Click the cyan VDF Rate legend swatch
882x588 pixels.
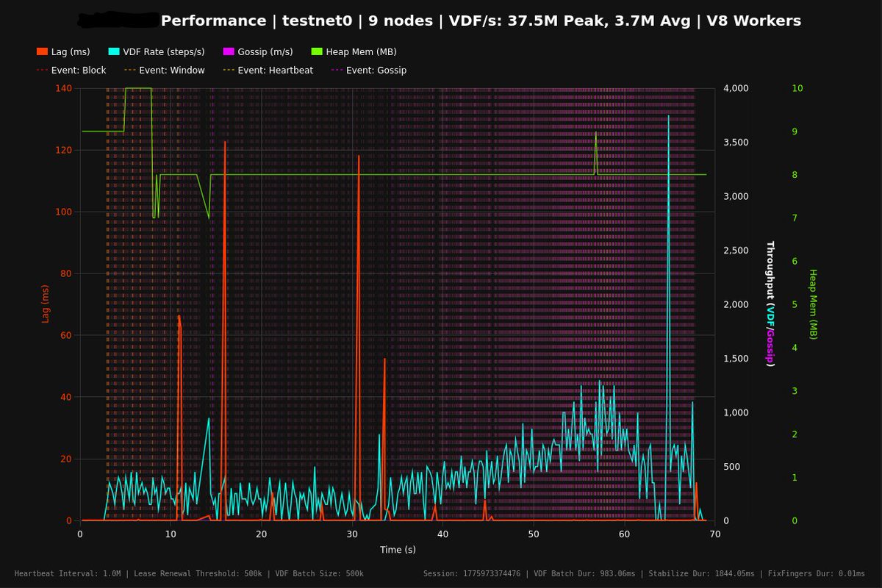click(113, 51)
